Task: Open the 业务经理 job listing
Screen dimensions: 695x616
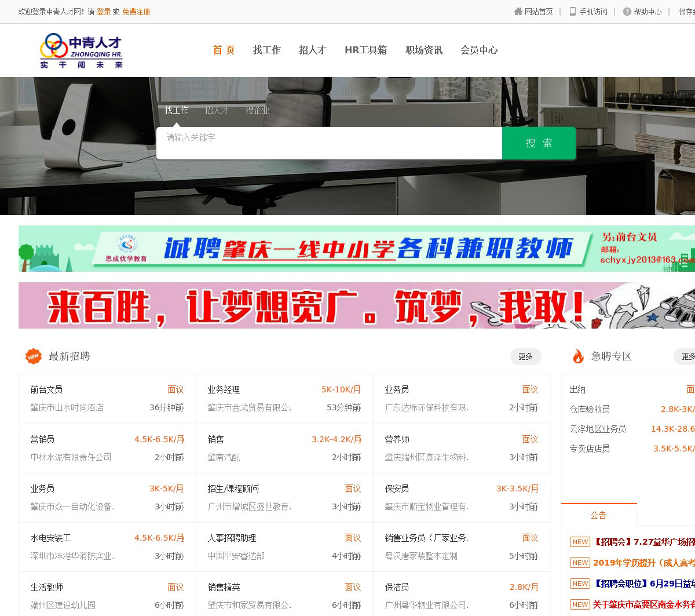Action: [x=224, y=389]
